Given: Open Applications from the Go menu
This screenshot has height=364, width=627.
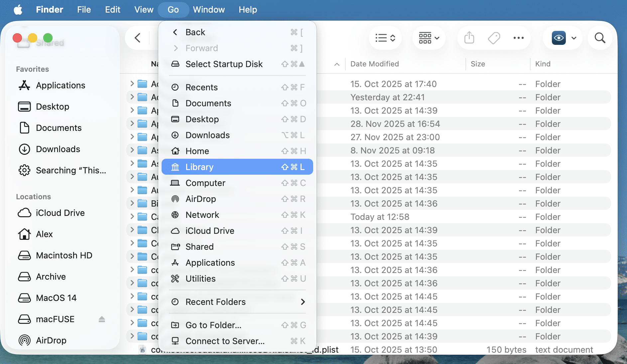Looking at the screenshot, I should [x=237, y=263].
